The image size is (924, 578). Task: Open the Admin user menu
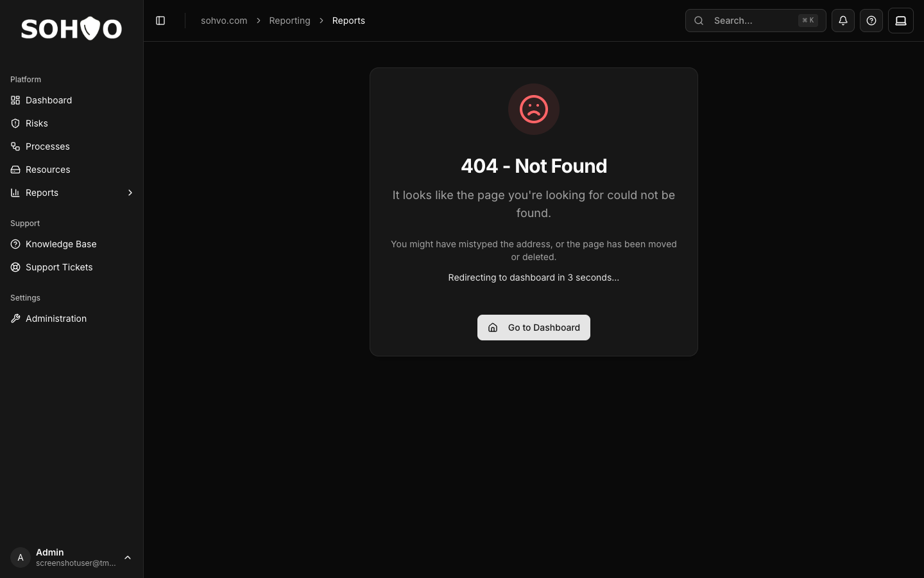point(71,557)
